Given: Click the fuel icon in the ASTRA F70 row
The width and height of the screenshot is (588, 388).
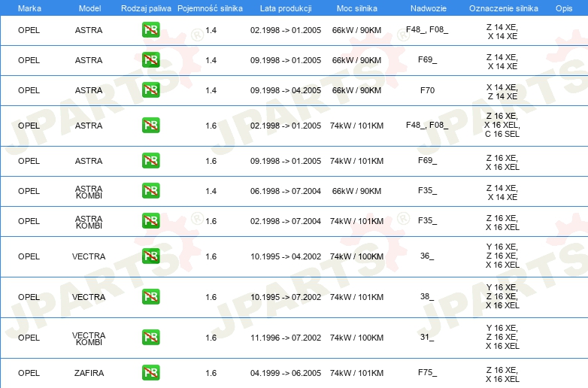Looking at the screenshot, I should tap(150, 90).
